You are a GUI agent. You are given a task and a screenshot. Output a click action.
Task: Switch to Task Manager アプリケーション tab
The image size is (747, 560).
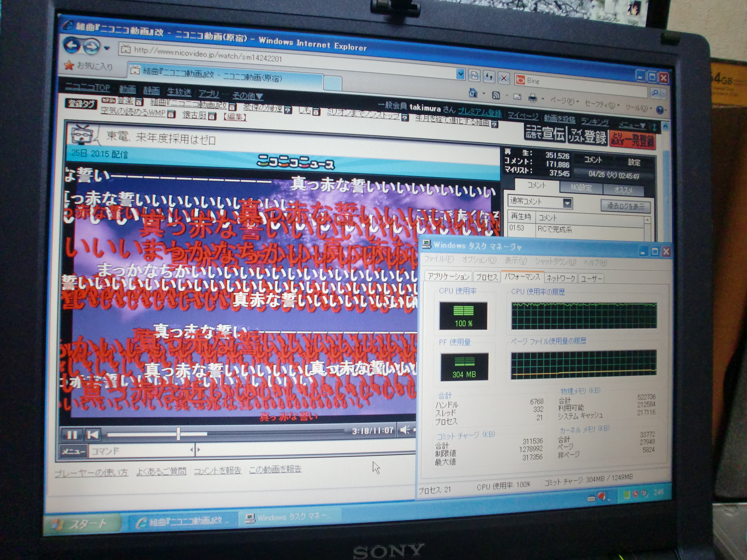point(448,277)
